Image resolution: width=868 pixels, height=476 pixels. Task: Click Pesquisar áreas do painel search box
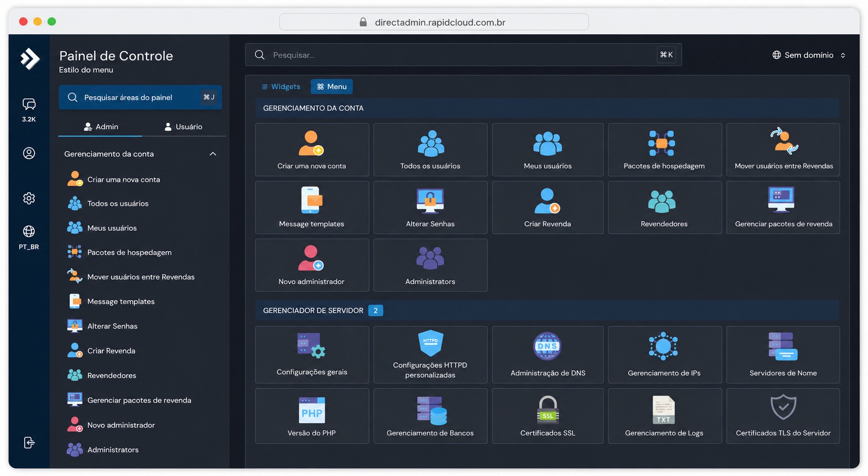click(x=140, y=97)
